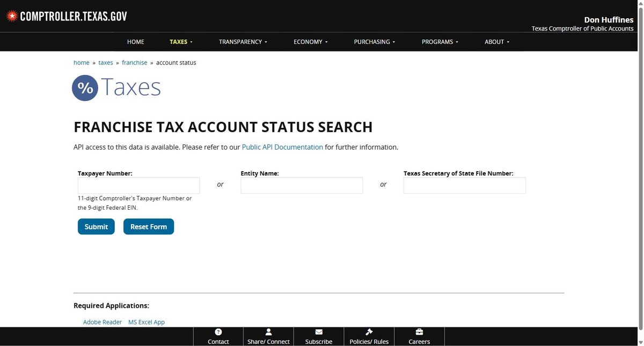Image resolution: width=644 pixels, height=346 pixels.
Task: Click the percent Taxes circle icon
Action: [85, 87]
